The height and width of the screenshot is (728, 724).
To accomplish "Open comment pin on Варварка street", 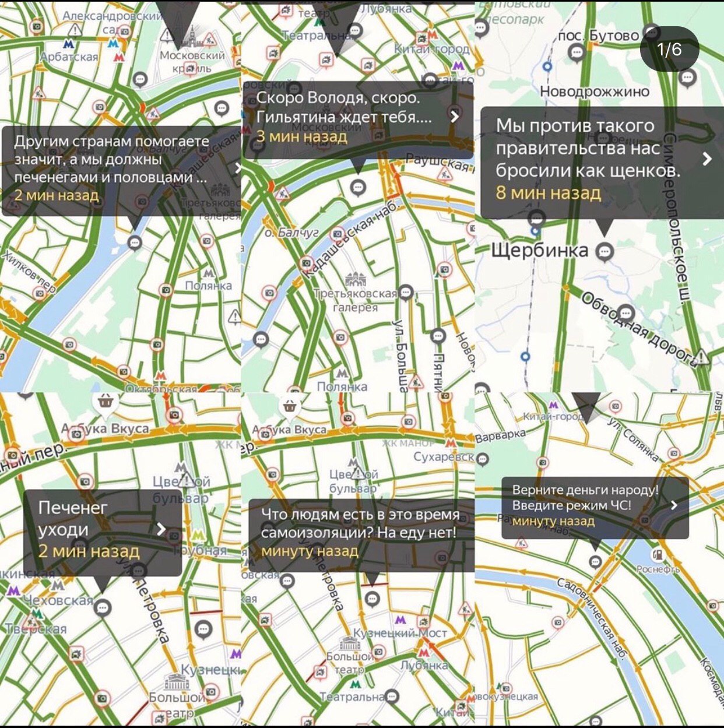I will point(483,459).
